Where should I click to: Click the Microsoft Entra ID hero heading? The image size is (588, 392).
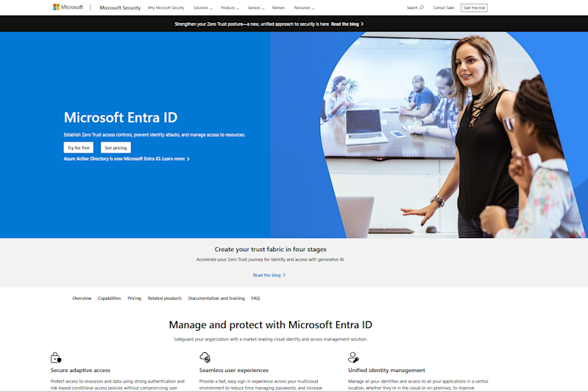pyautogui.click(x=121, y=117)
